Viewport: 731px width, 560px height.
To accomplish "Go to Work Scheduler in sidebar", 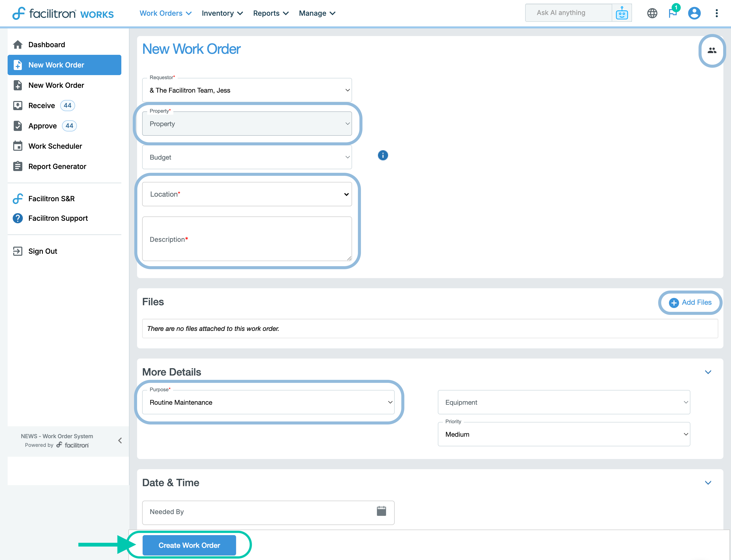I will tap(55, 146).
